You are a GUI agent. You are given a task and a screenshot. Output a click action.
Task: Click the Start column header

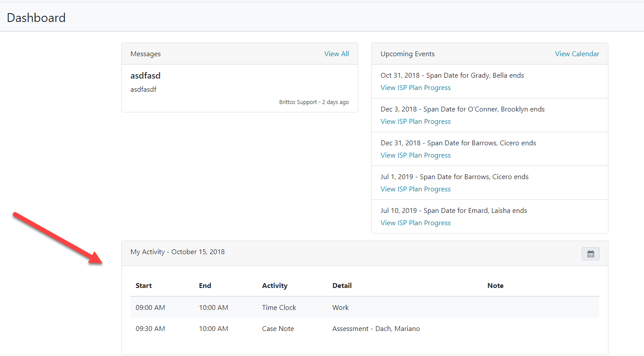[x=144, y=286]
